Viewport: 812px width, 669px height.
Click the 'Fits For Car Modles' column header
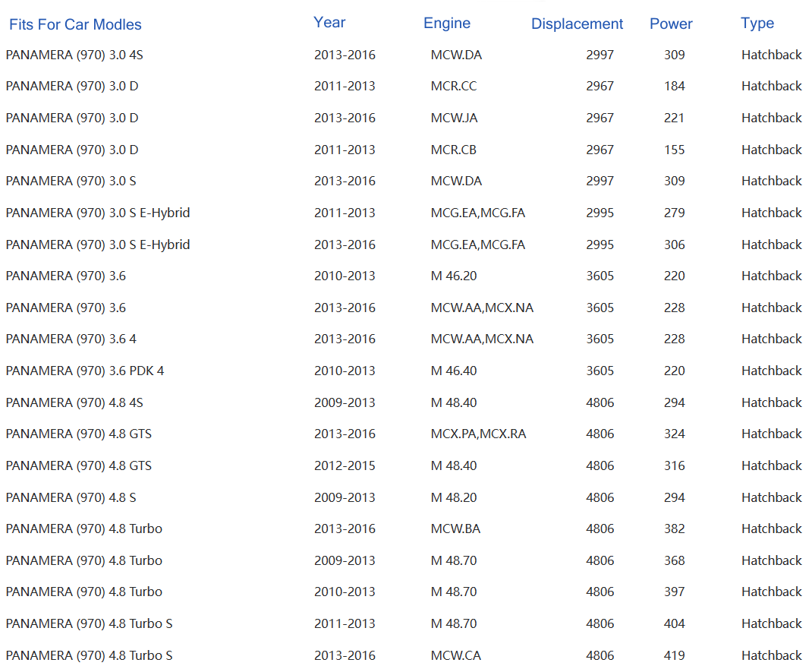(x=75, y=24)
